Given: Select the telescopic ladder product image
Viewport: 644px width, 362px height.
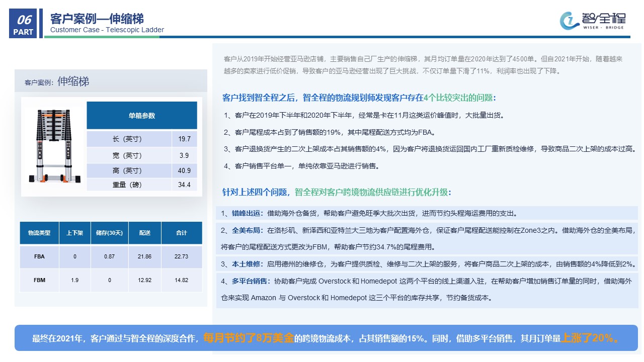Looking at the screenshot, I should [x=54, y=146].
